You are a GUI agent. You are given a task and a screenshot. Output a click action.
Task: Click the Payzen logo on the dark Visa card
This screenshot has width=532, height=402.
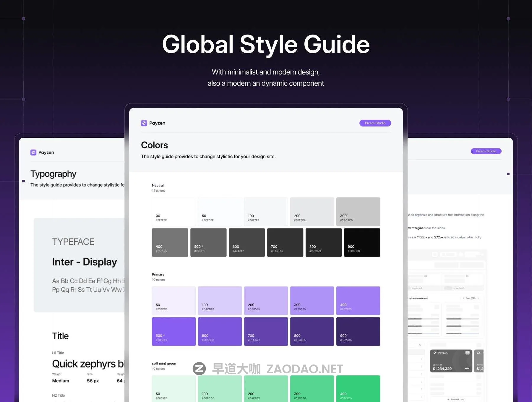(x=435, y=353)
